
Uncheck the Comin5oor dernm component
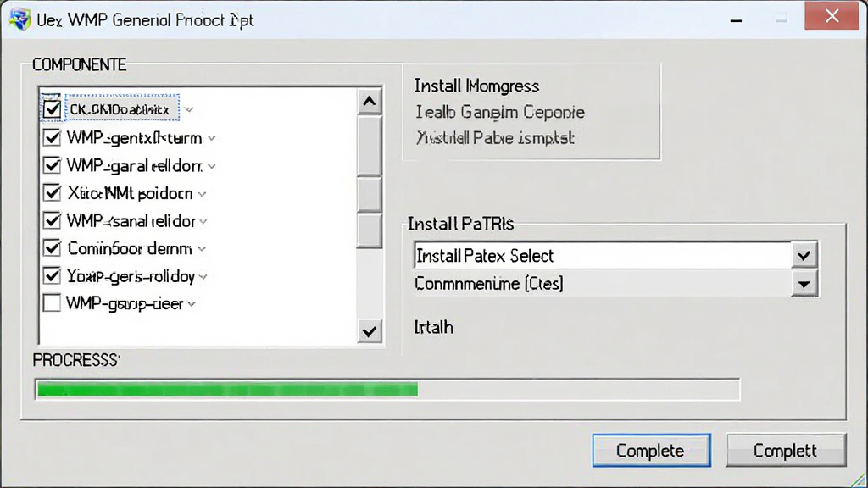tap(52, 248)
